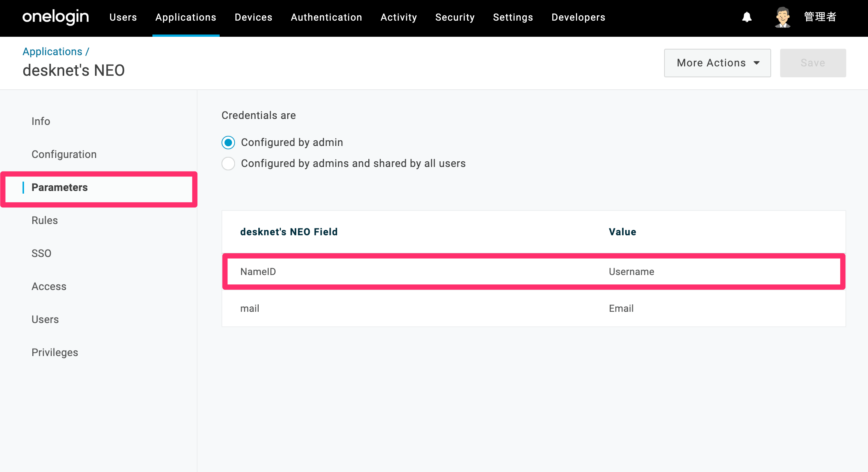Switch to the Configuration sidebar tab
This screenshot has height=472, width=868.
coord(64,154)
